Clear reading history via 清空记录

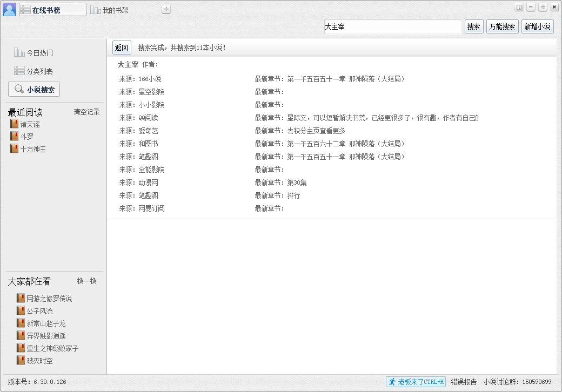pyautogui.click(x=87, y=112)
